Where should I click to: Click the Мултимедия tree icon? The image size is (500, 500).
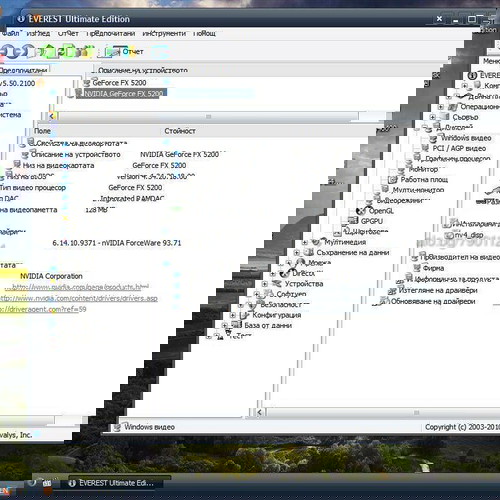[316, 241]
